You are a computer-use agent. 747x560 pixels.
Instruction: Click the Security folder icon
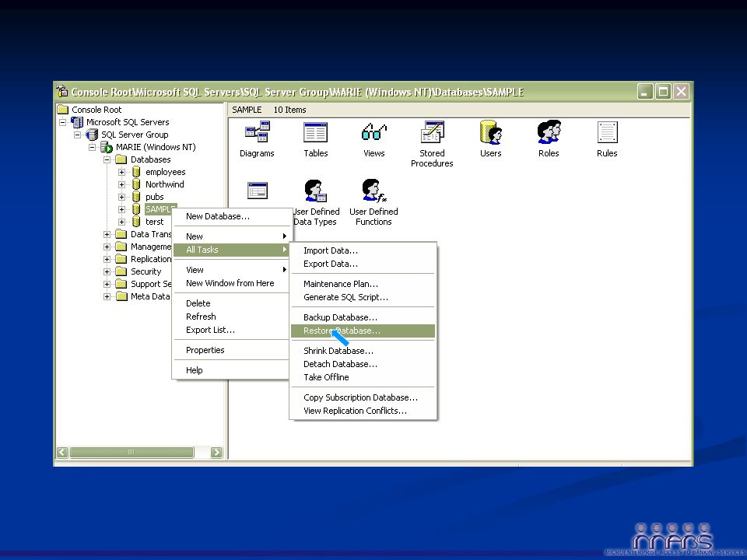[121, 271]
